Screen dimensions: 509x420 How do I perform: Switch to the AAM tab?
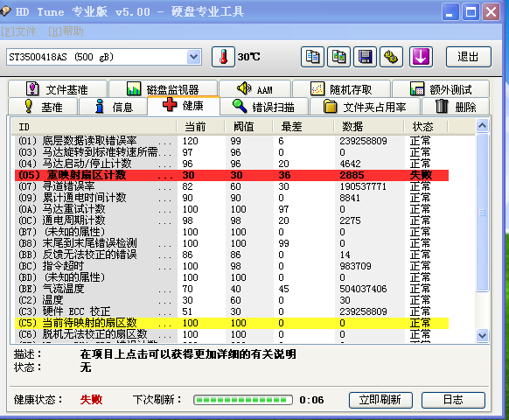point(254,88)
